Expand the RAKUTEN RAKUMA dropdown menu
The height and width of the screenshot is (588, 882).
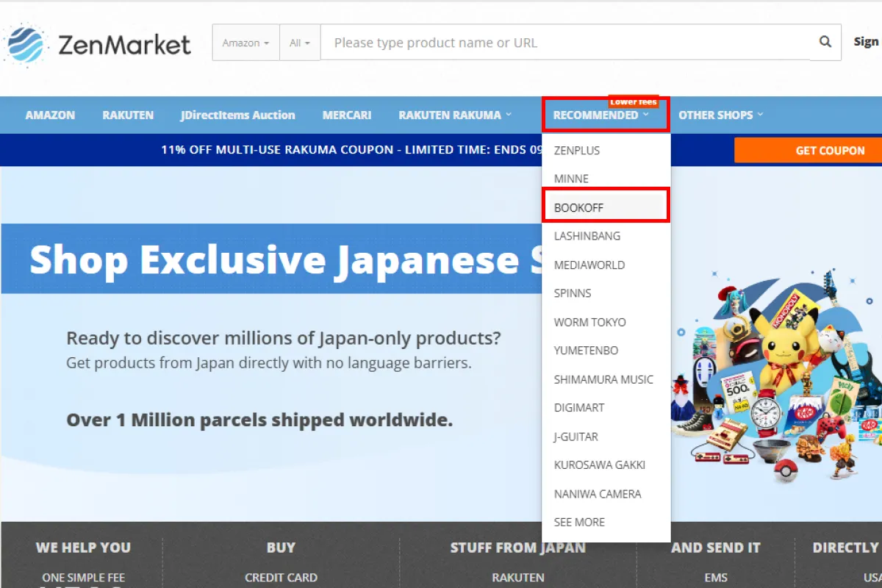click(455, 115)
